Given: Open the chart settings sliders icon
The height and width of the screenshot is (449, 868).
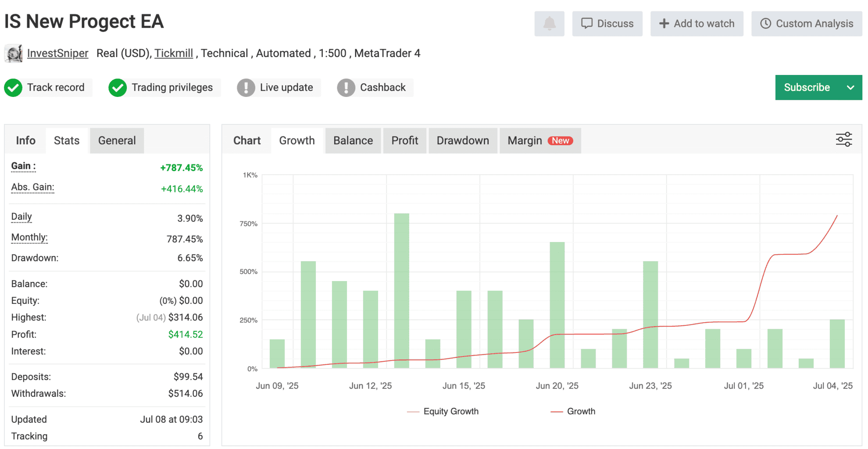Looking at the screenshot, I should [843, 140].
